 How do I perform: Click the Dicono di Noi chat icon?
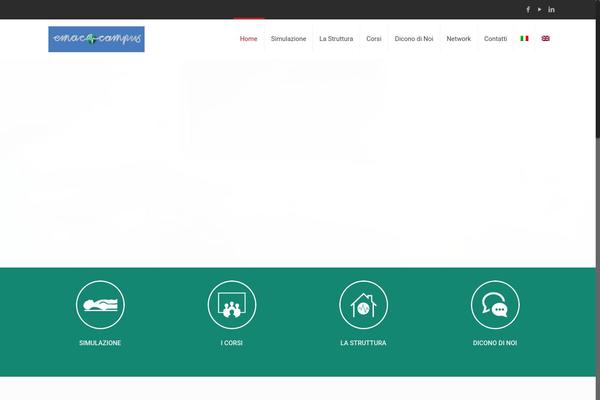(x=495, y=304)
